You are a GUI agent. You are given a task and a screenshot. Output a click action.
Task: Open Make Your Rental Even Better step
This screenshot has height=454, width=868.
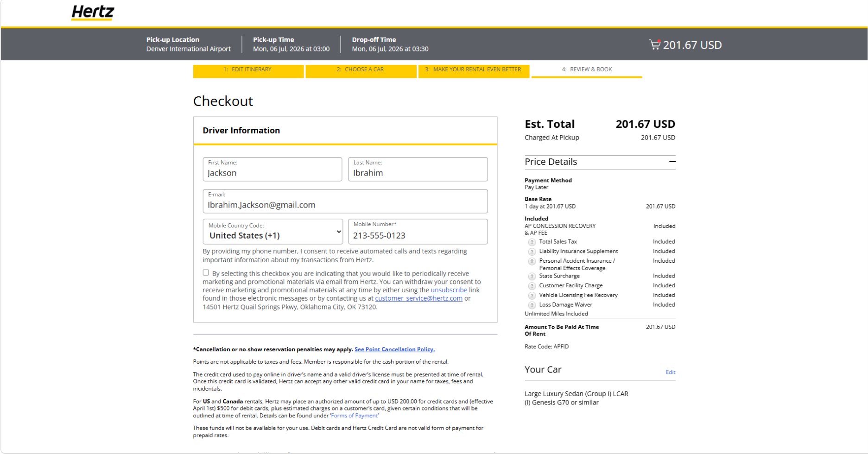click(474, 71)
